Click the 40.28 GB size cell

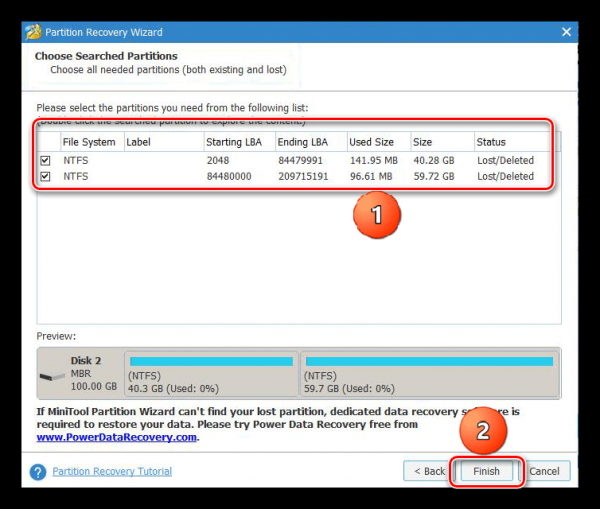click(434, 160)
